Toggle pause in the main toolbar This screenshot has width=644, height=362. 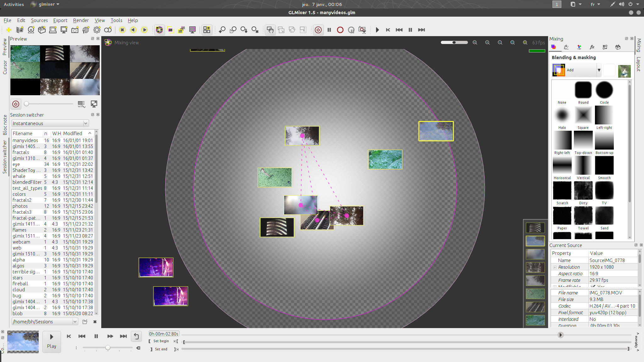point(329,30)
